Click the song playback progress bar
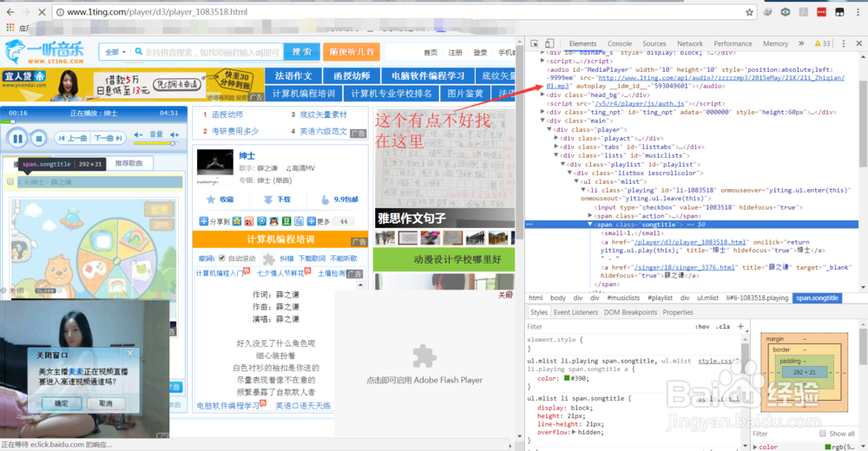Viewport: 868px width, 451px height. tap(93, 121)
